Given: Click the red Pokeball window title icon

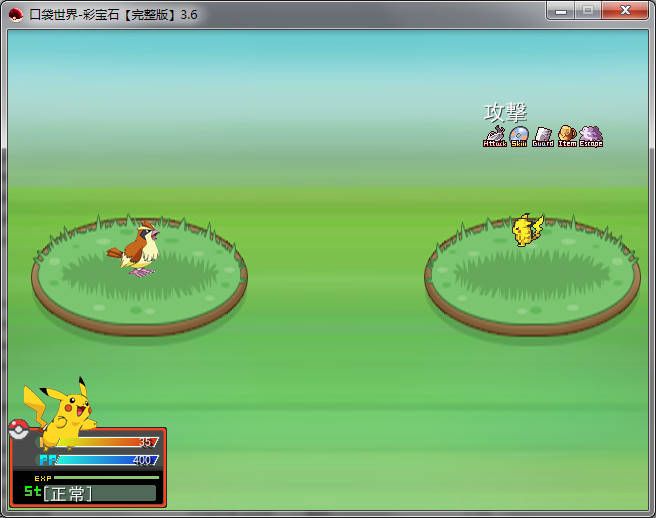Looking at the screenshot, I should tap(15, 15).
